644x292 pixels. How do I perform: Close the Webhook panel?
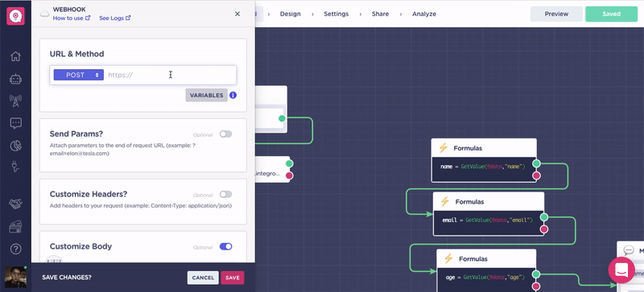tap(237, 14)
